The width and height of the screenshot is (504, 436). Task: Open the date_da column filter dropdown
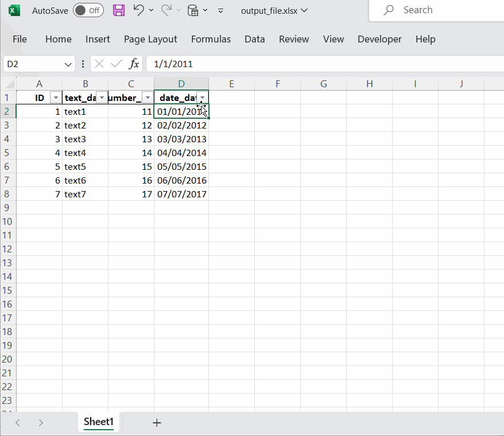201,98
